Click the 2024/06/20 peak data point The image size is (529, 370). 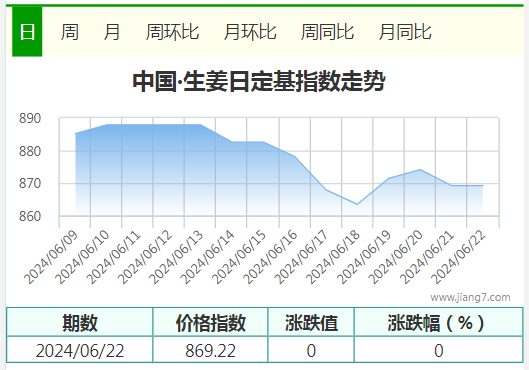pyautogui.click(x=420, y=169)
